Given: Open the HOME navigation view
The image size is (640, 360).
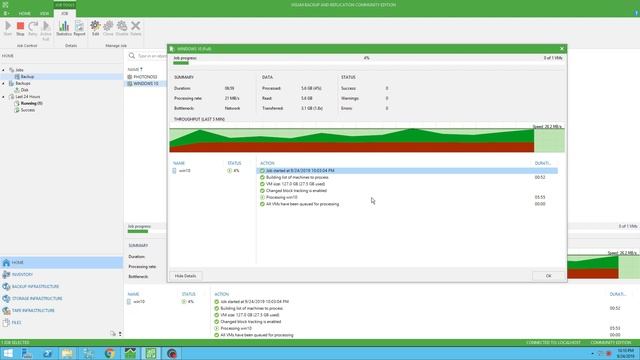Looking at the screenshot, I should click(61, 262).
